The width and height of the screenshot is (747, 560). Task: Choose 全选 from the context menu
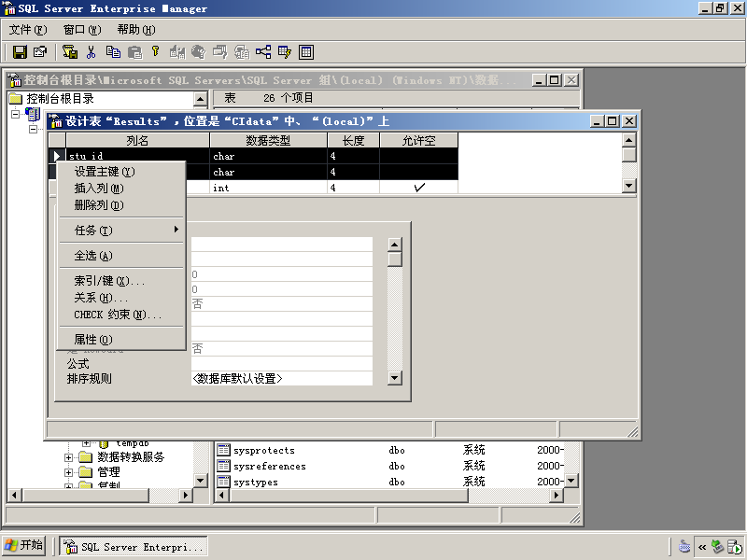(x=121, y=255)
